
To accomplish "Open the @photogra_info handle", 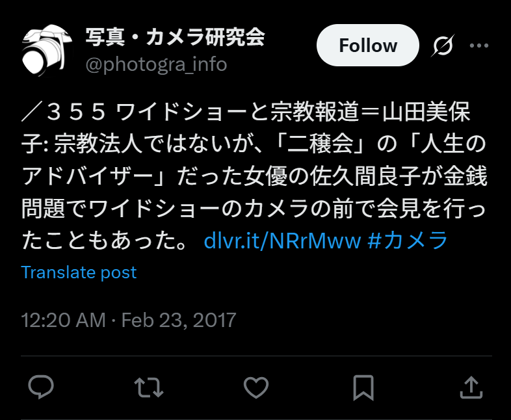I will [156, 64].
